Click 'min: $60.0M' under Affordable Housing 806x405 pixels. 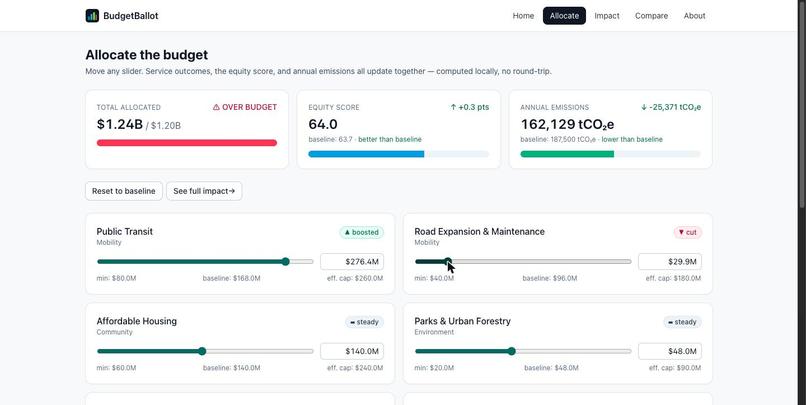pyautogui.click(x=116, y=368)
